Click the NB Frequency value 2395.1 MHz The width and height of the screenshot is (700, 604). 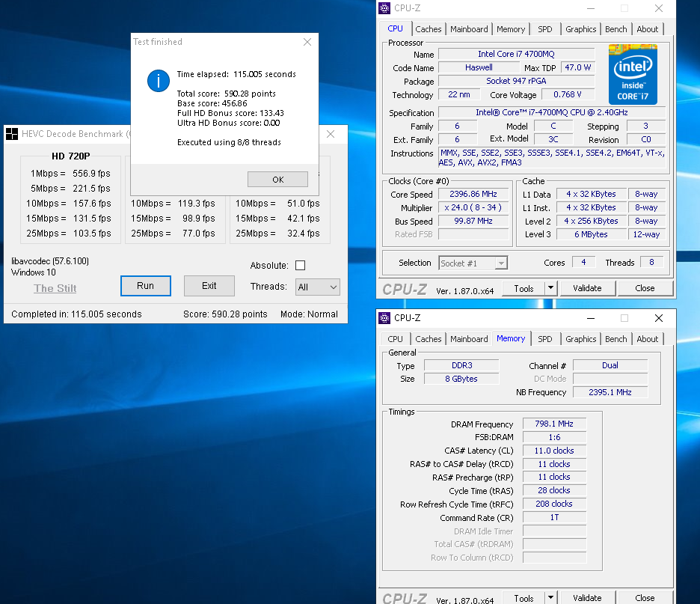pyautogui.click(x=610, y=392)
